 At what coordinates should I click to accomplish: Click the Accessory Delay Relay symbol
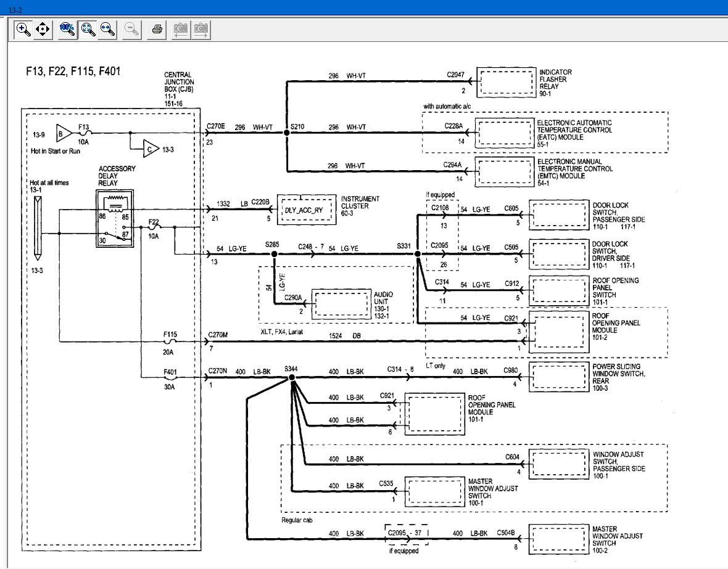pyautogui.click(x=116, y=219)
